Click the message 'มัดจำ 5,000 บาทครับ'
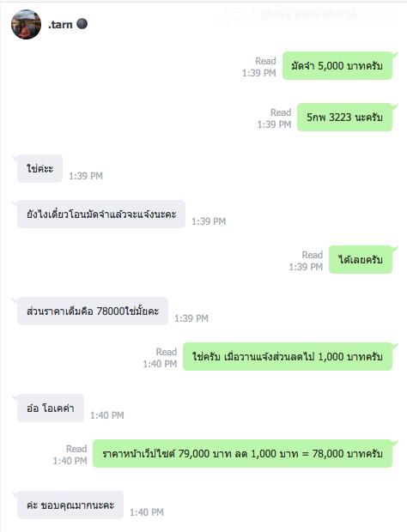This screenshot has height=532, width=407. (x=337, y=66)
